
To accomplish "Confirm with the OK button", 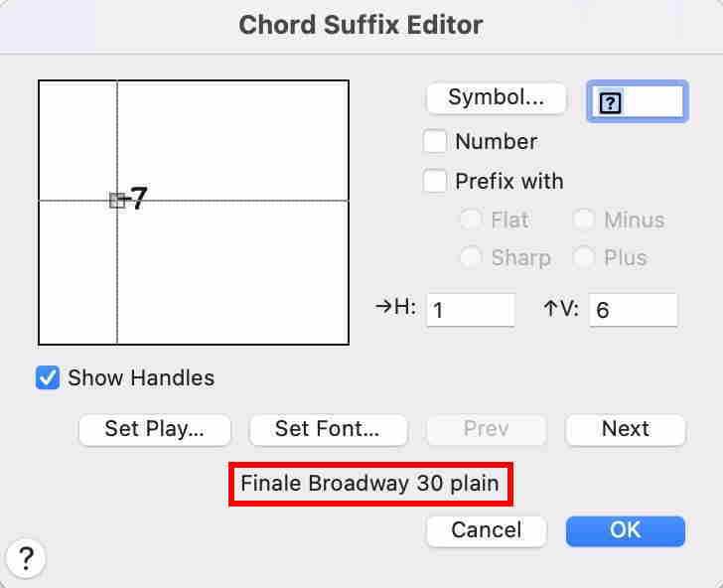I will pyautogui.click(x=625, y=530).
